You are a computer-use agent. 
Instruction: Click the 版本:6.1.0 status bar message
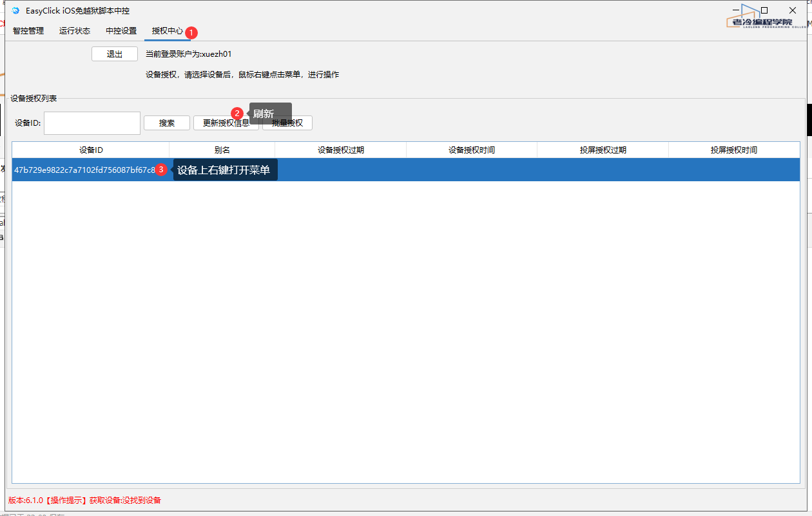coord(84,500)
